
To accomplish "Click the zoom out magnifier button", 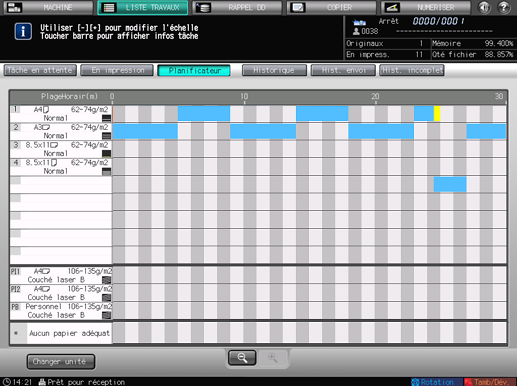I will click(242, 358).
